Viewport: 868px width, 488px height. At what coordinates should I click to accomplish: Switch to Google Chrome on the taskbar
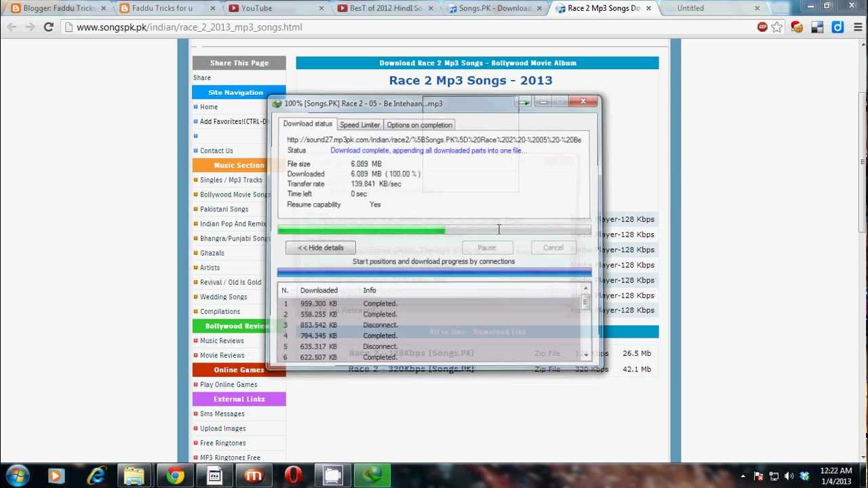175,476
